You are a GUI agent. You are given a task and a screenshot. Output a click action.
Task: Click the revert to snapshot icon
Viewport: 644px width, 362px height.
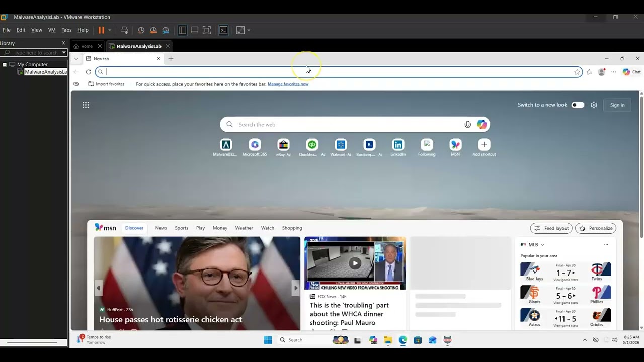[x=153, y=30]
